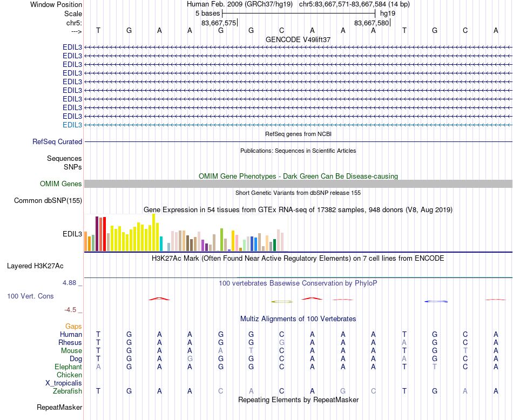
Task: Click the 5 bases scale bar label
Action: 208,13
